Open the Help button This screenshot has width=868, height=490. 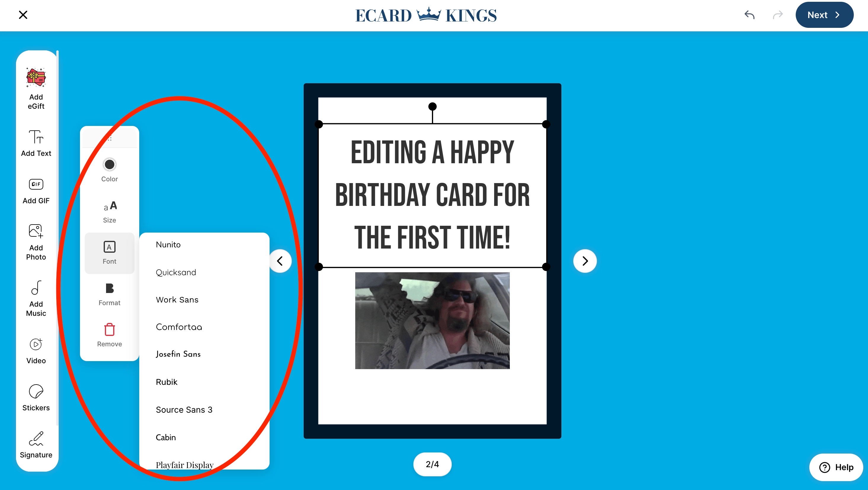coord(836,467)
